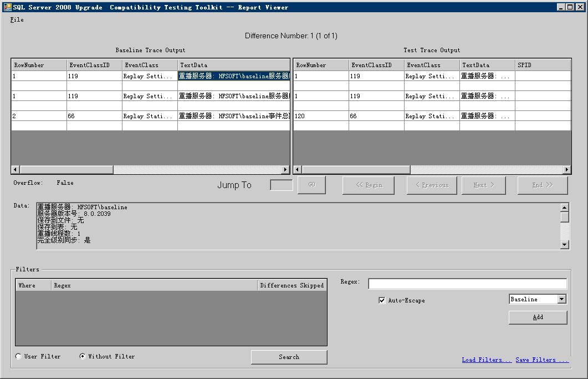Click EventClass column header in Baseline Trace Output
Image resolution: width=588 pixels, height=379 pixels.
pos(150,65)
